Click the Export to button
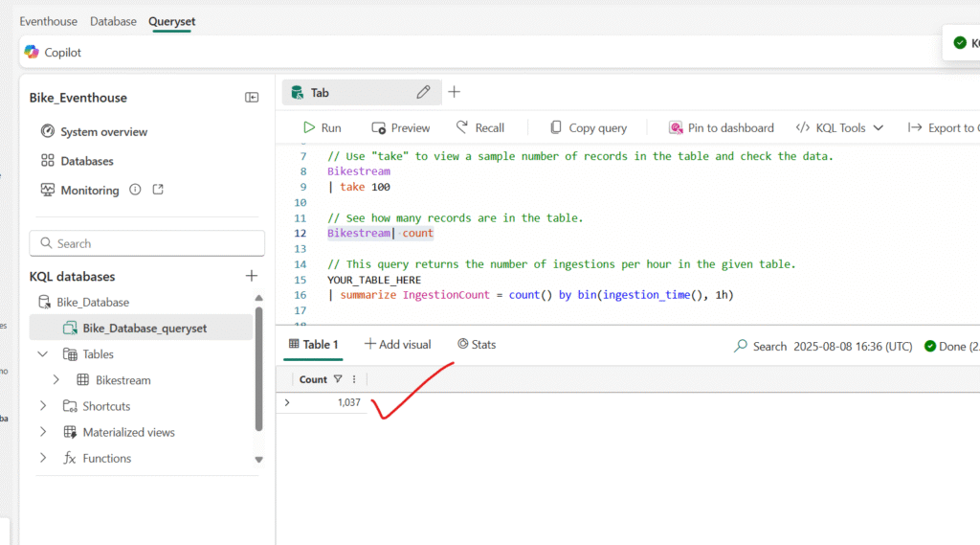This screenshot has height=545, width=980. pos(943,127)
